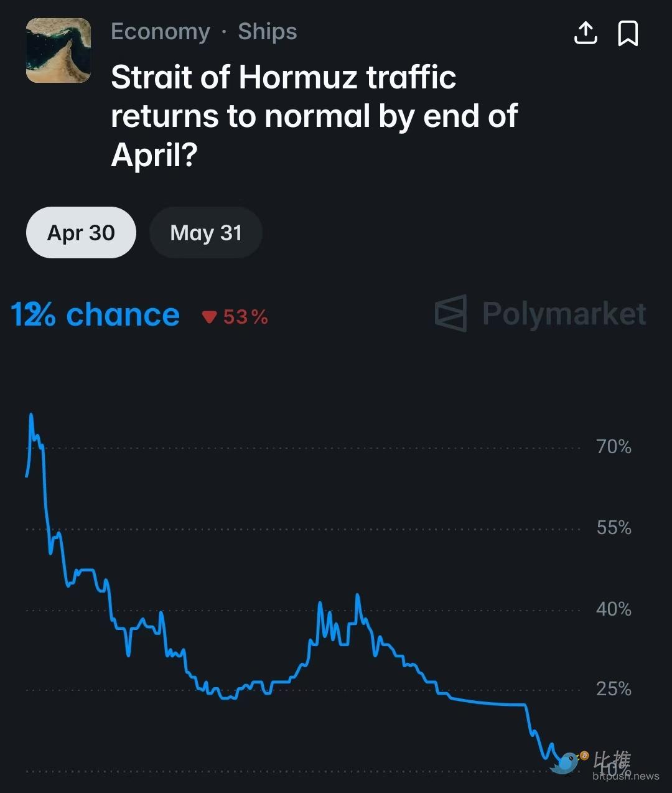Click the Polymarket logo icon
This screenshot has height=793, width=672.
click(450, 313)
